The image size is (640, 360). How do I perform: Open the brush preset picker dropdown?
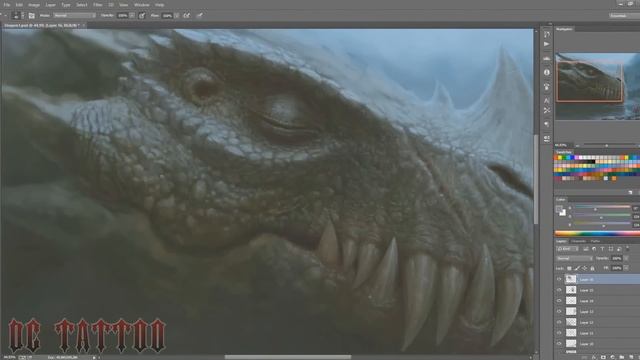[23, 16]
